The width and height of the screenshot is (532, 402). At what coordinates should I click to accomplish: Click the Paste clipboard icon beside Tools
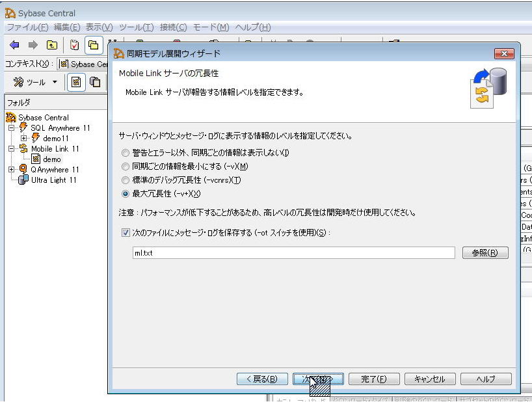[96, 82]
